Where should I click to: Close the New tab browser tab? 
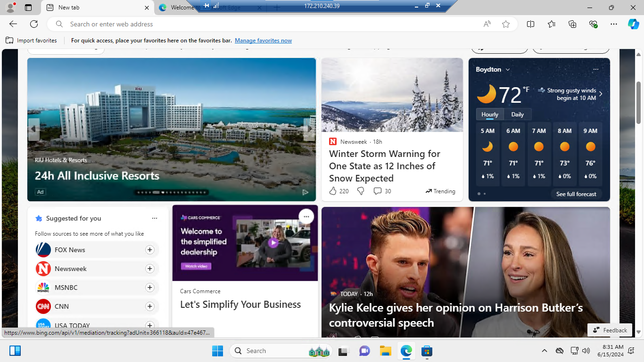[147, 8]
